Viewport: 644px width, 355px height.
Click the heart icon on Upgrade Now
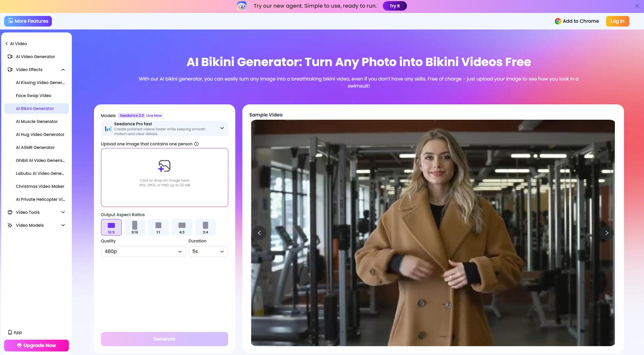pos(19,346)
